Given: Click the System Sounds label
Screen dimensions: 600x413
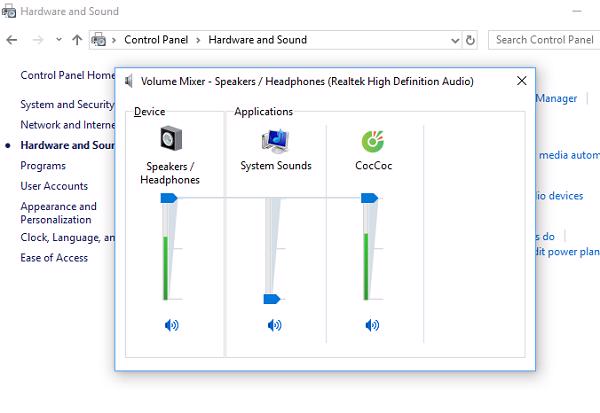Looking at the screenshot, I should [x=276, y=165].
